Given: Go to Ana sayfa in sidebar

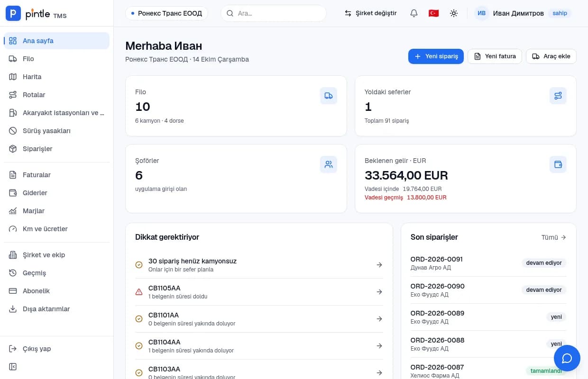Looking at the screenshot, I should pos(57,41).
